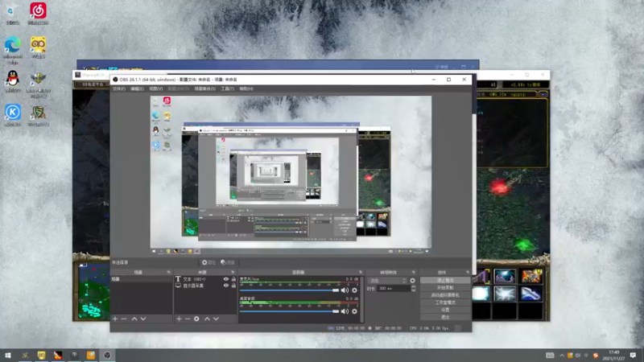The height and width of the screenshot is (362, 644).
Task: Open the Edit (编辑) menu in OBS
Action: pyautogui.click(x=137, y=88)
